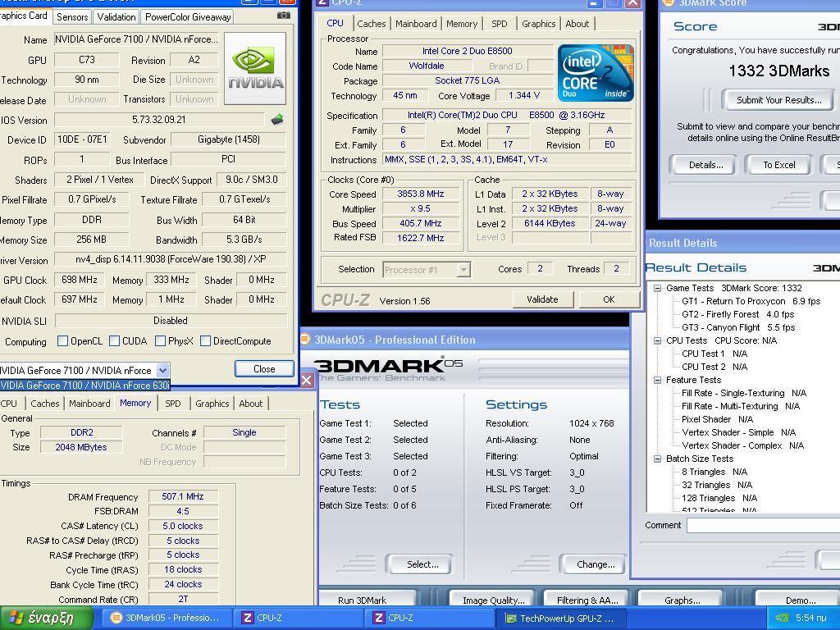Collapse the Game Tests tree node
This screenshot has width=840, height=630.
click(657, 288)
